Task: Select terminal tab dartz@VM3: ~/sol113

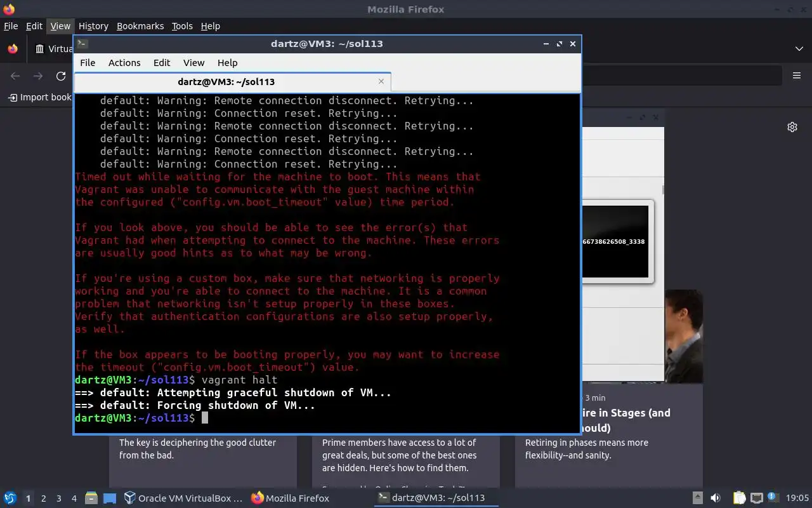Action: click(226, 81)
